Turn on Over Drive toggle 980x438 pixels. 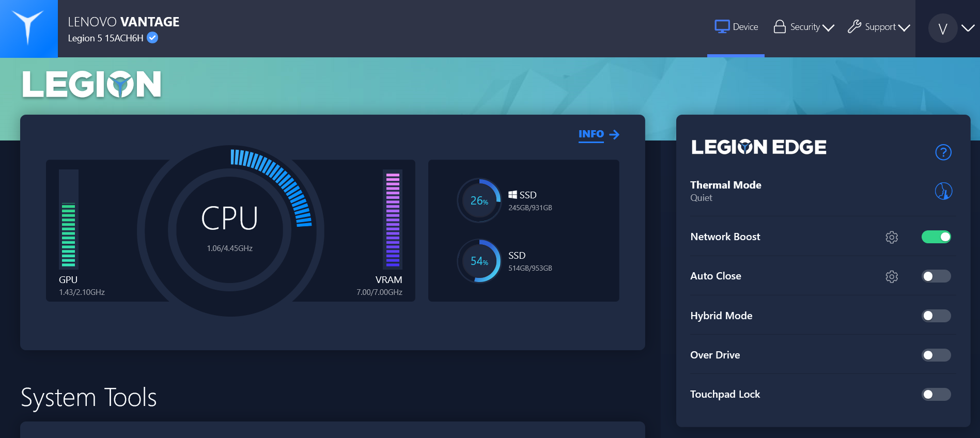coord(936,355)
